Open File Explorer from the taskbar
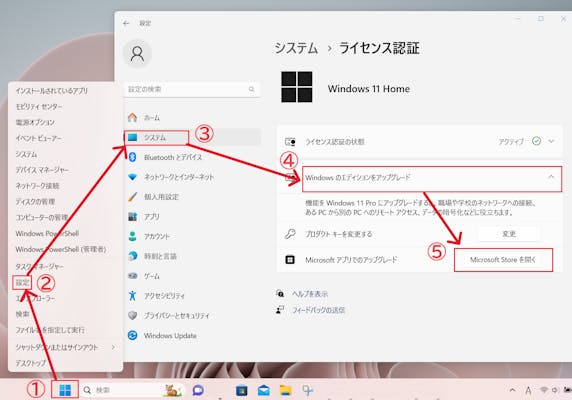The height and width of the screenshot is (400, 572). pyautogui.click(x=285, y=390)
